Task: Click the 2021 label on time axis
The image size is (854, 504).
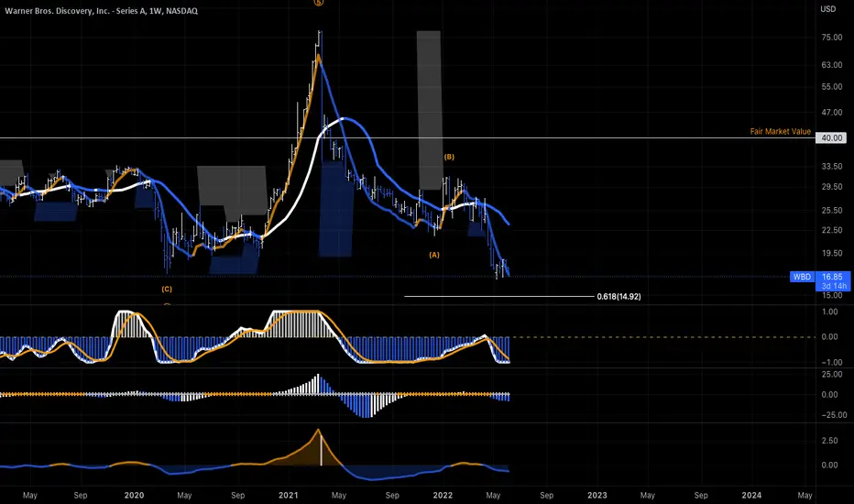Action: [x=288, y=495]
